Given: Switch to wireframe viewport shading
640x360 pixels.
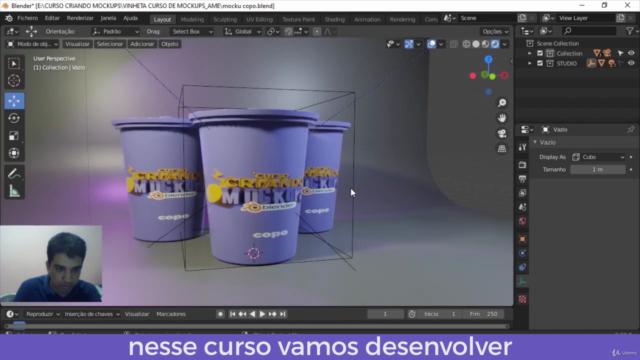Looking at the screenshot, I should coord(466,44).
